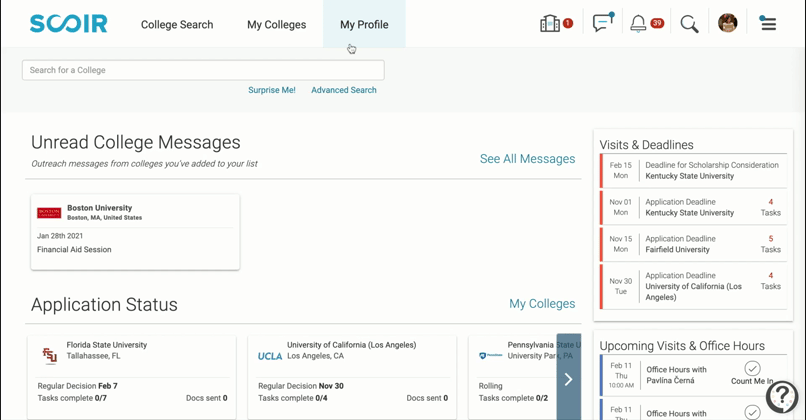This screenshot has width=806, height=420.
Task: Open the user profile avatar
Action: click(x=727, y=23)
